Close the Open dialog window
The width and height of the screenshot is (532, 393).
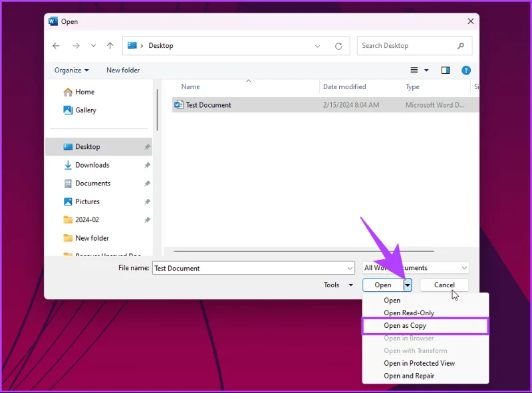click(x=470, y=21)
